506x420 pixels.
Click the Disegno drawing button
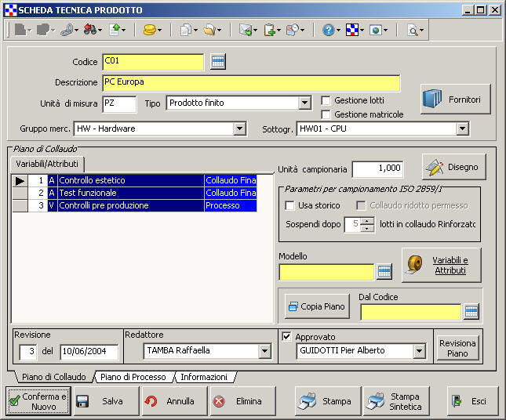coord(453,167)
